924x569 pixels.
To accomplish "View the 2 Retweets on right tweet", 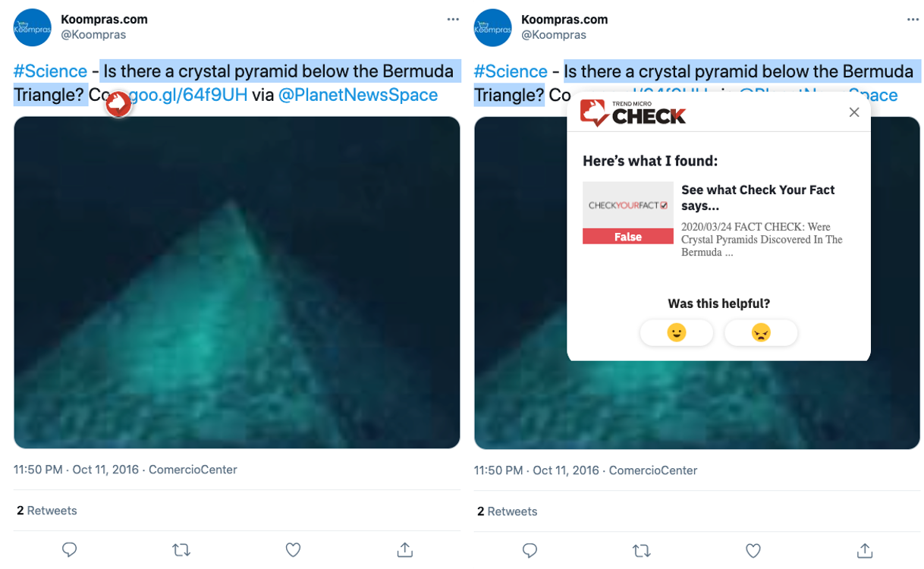I will point(507,511).
